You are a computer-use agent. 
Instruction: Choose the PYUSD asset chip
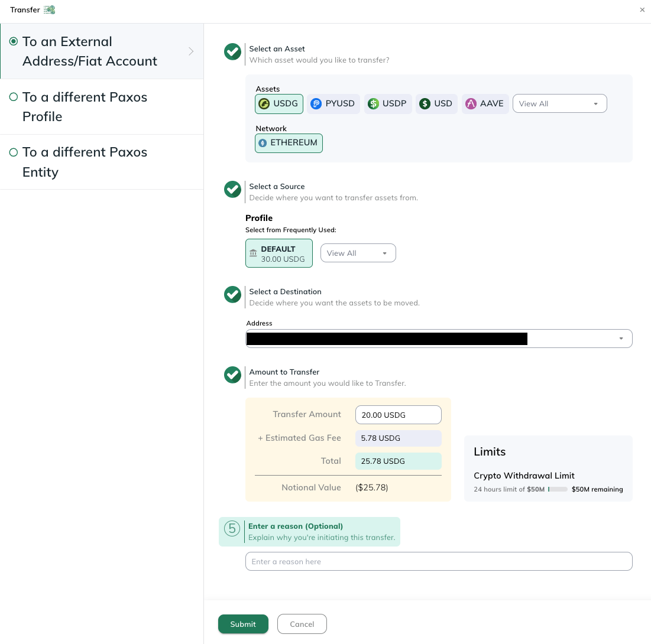[x=333, y=104]
